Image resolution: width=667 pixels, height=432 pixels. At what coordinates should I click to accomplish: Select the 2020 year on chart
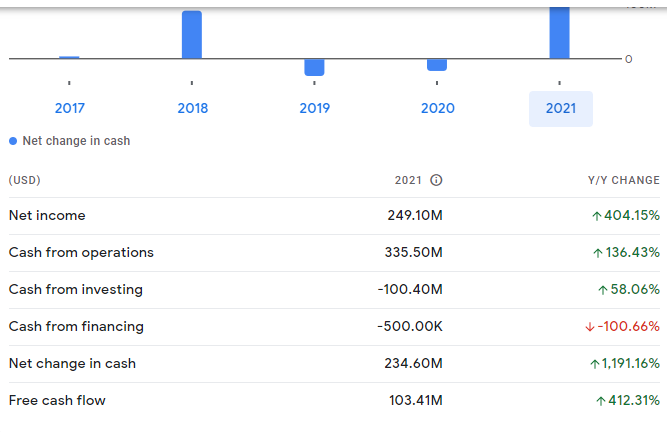point(437,108)
